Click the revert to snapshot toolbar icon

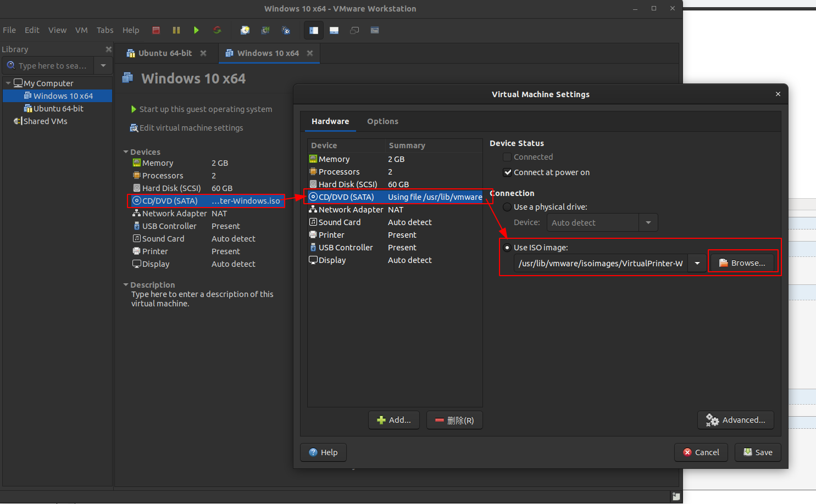tap(265, 30)
